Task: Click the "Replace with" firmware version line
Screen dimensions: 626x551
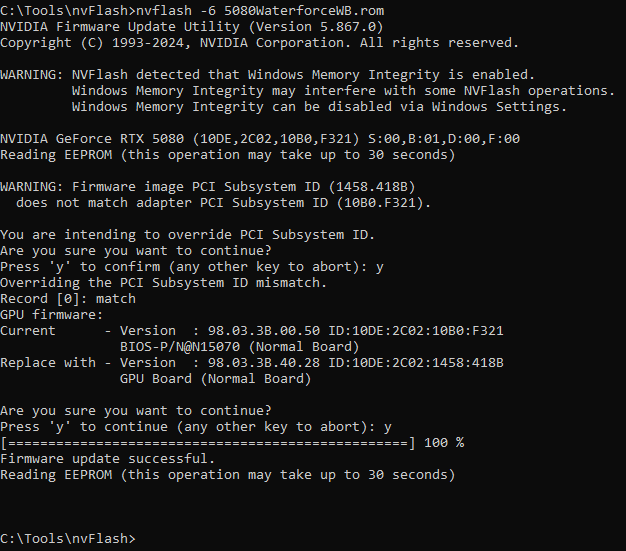Action: [x=251, y=363]
